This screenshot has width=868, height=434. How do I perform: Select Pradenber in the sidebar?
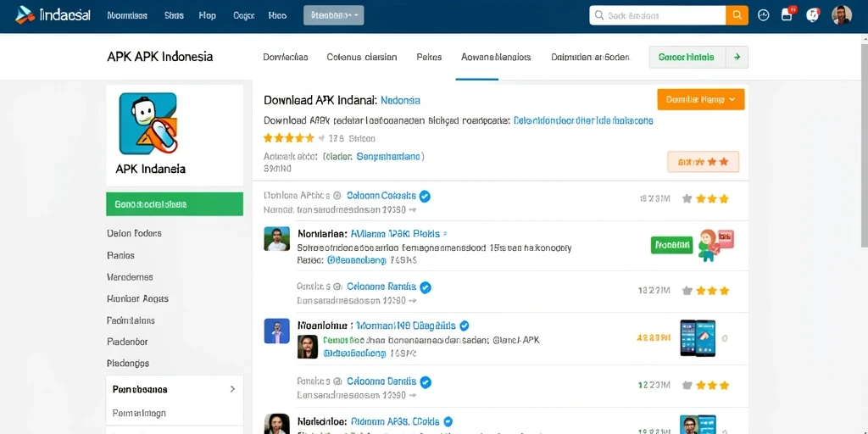pos(127,342)
